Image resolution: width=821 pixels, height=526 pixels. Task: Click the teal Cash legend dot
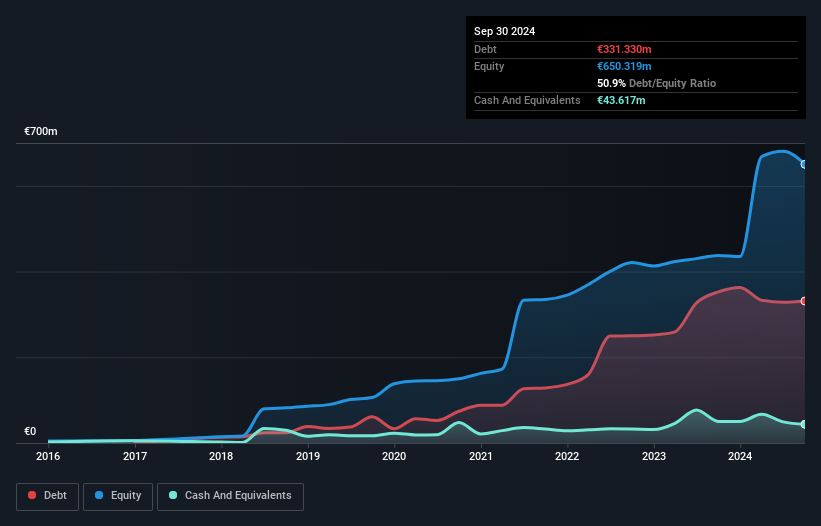pyautogui.click(x=173, y=495)
